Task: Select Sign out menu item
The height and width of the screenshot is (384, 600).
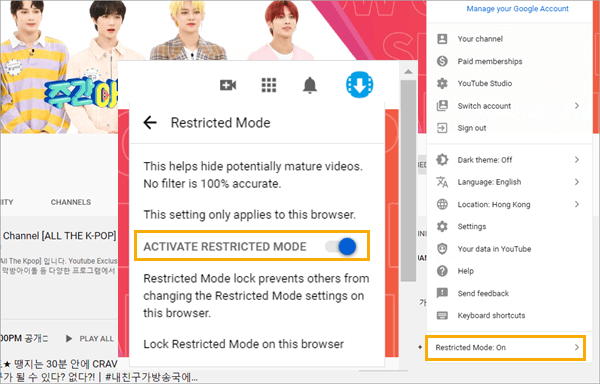Action: 510,128
